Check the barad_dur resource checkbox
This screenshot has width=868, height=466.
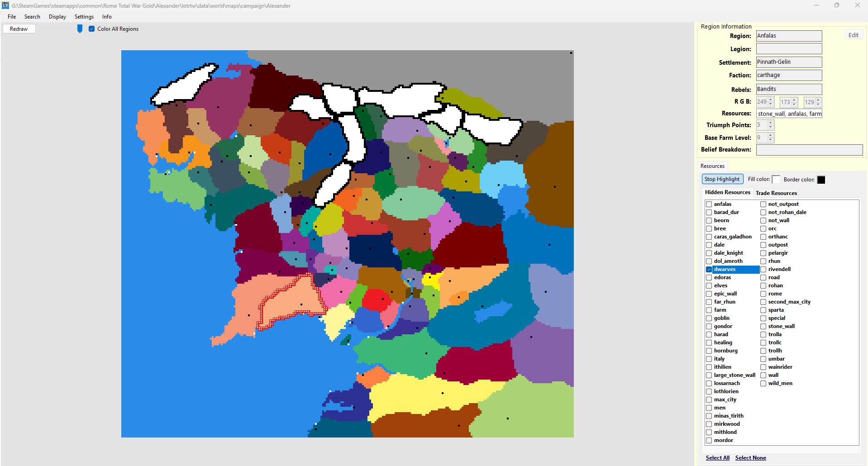coord(709,213)
